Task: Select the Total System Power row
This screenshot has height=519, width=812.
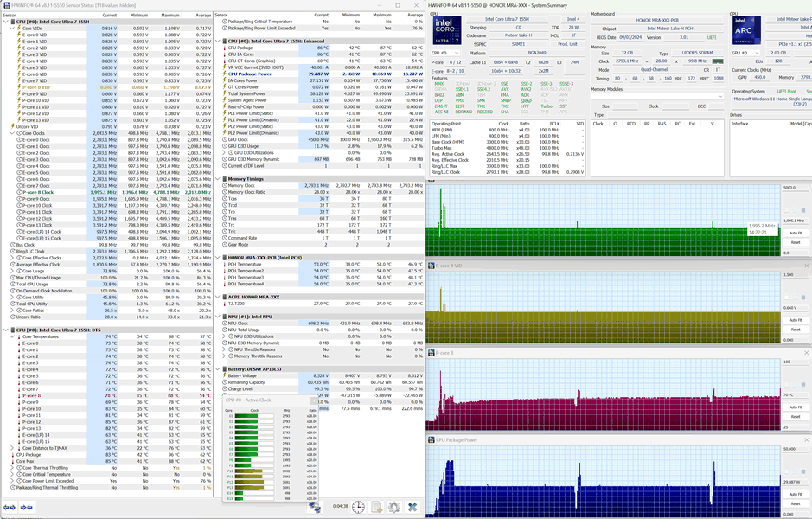Action: coord(322,93)
